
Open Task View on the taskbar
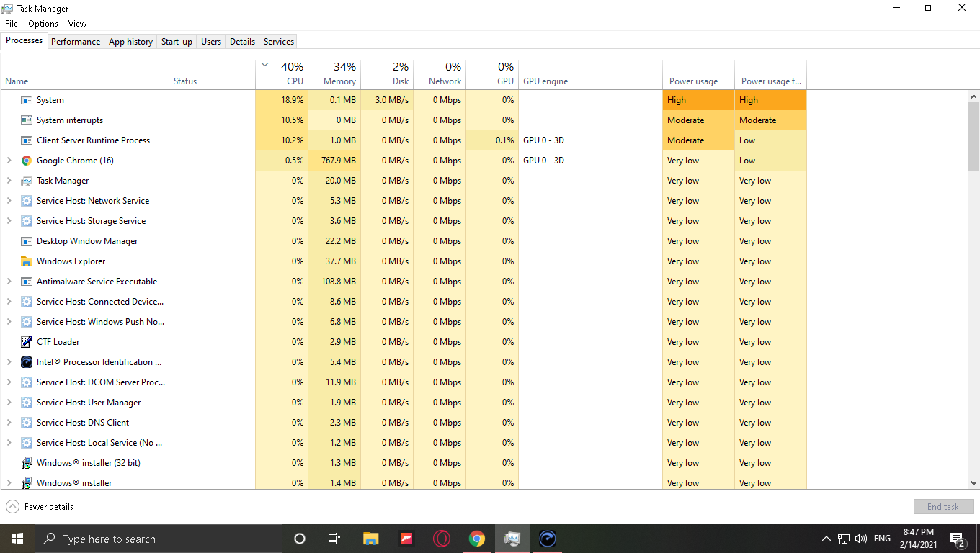pos(334,539)
